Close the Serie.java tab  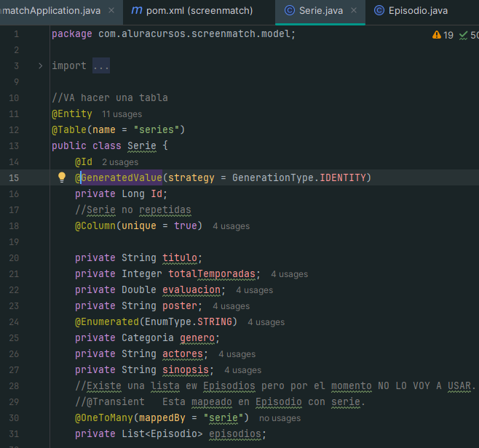tap(354, 11)
